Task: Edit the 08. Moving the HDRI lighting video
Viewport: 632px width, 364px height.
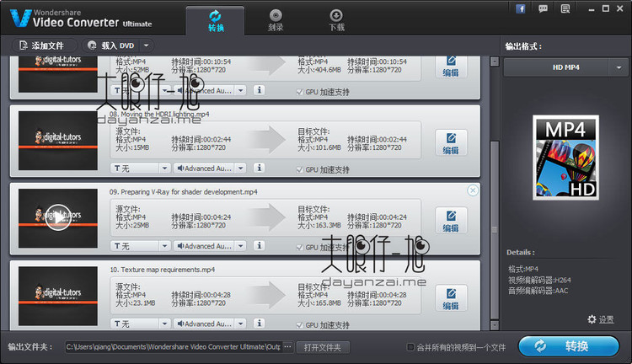Action: [x=451, y=143]
